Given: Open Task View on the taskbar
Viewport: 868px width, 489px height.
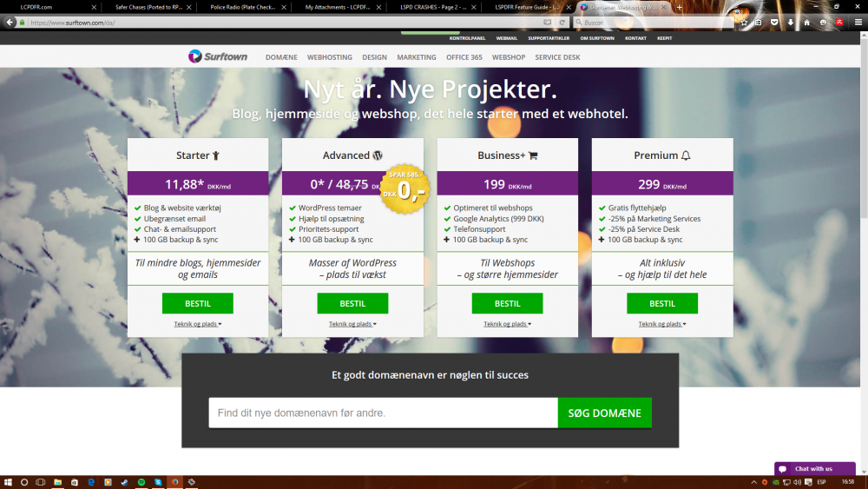Looking at the screenshot, I should pos(41,482).
